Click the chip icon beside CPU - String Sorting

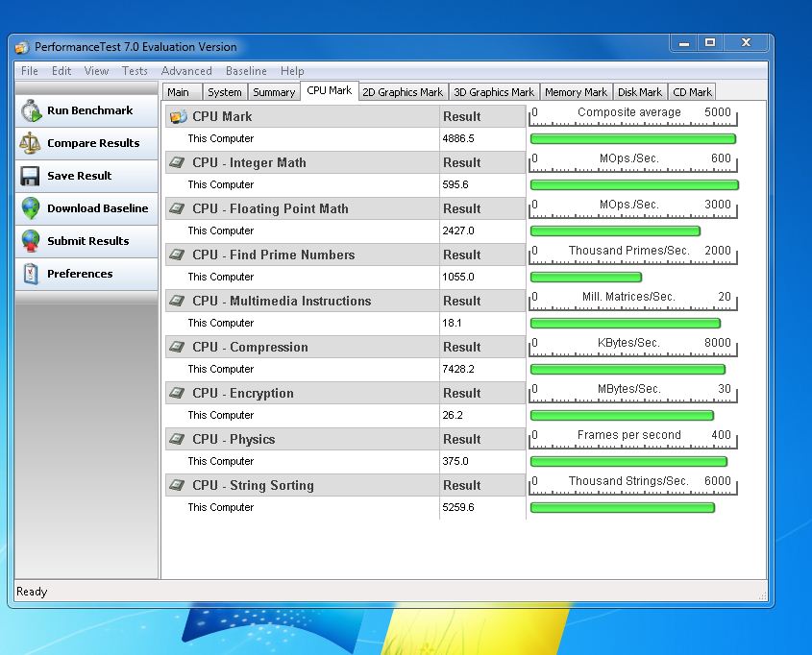click(177, 485)
